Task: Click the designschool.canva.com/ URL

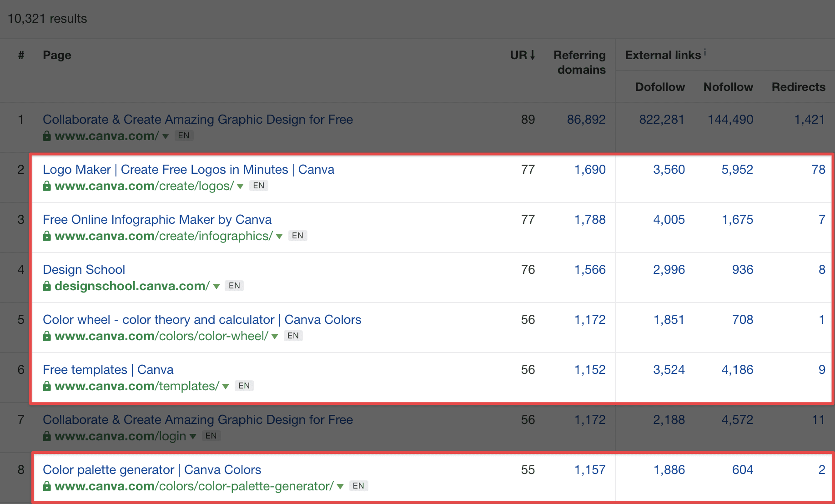Action: point(132,286)
